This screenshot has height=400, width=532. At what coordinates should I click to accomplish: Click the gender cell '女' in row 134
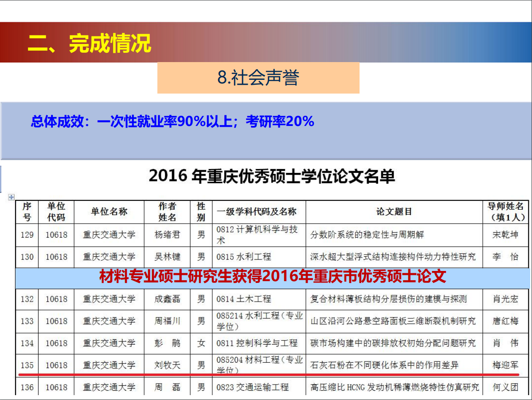tap(201, 343)
